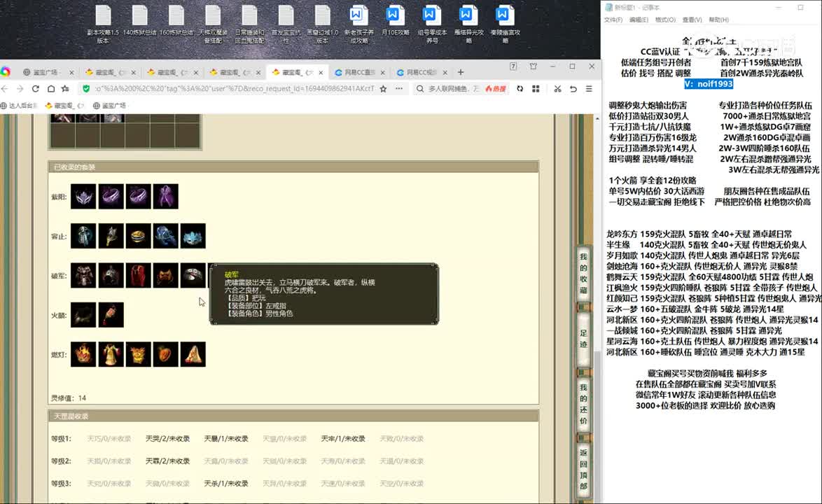The height and width of the screenshot is (504, 822).
Task: Open the browser hamburger main menu
Action: [x=590, y=89]
